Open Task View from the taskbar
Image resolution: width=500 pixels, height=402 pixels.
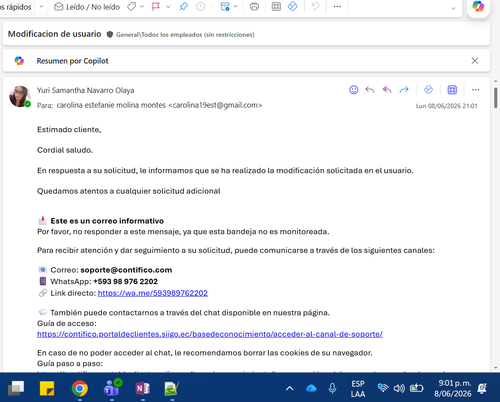(16, 388)
